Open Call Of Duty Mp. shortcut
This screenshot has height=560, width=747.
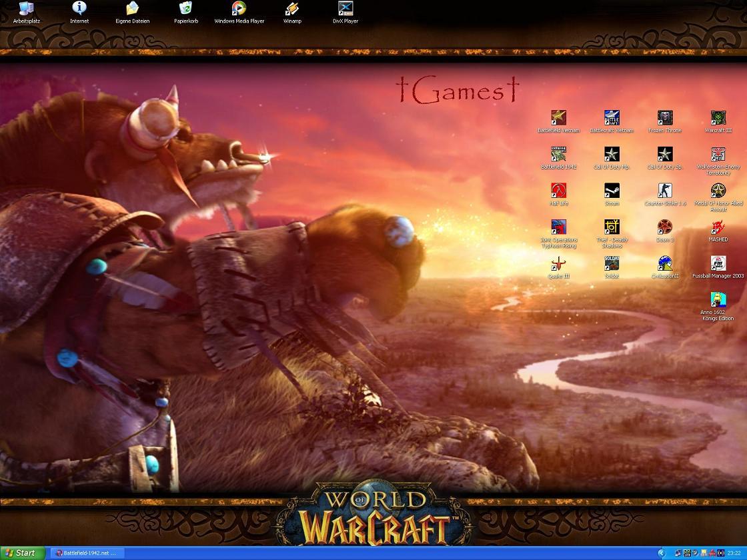coord(612,155)
